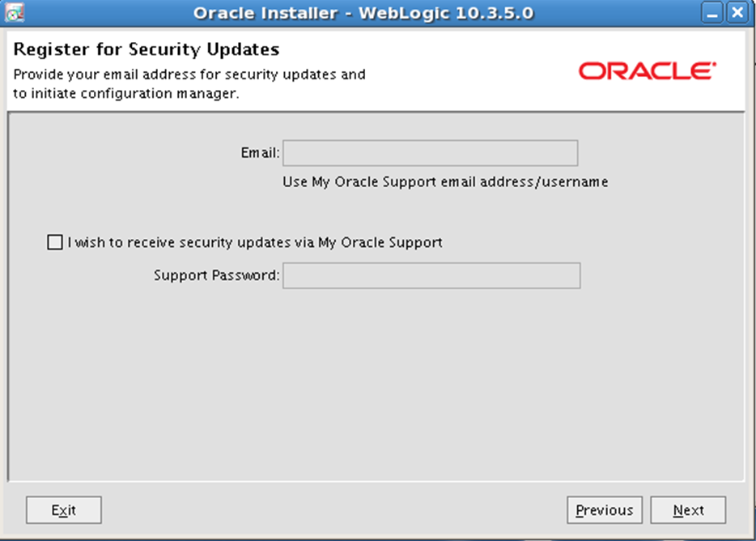Screen dimensions: 756x541
Task: Click the 'Provide your email address' description line
Action: coord(189,75)
